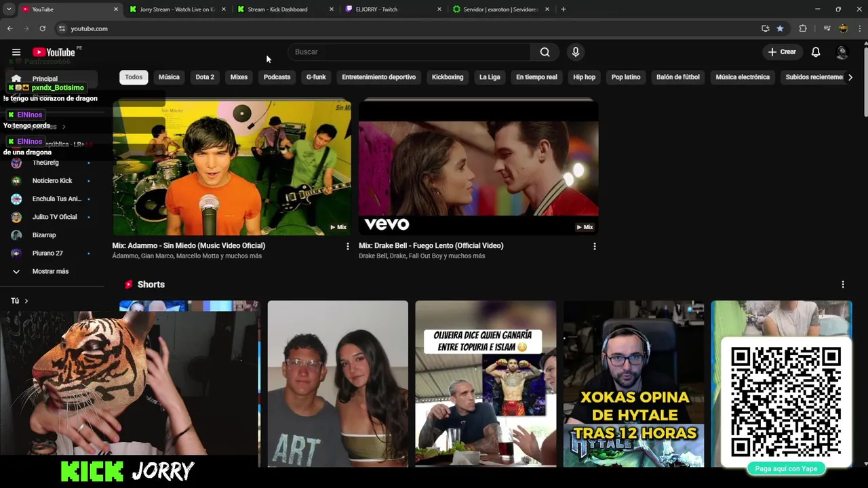Close the ELJORRY Twitch tab
Screen dimensions: 868x488
439,9
